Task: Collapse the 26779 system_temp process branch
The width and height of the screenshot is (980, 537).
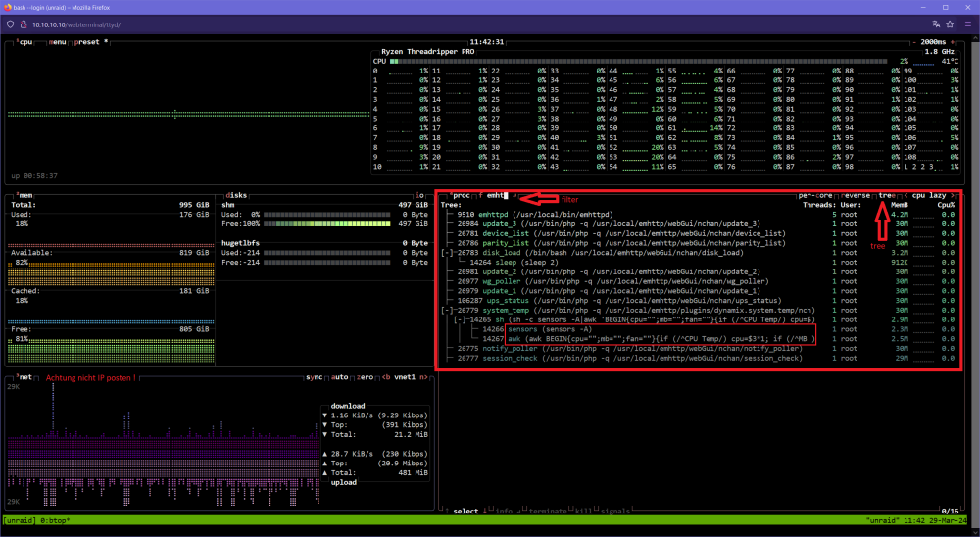Action: pos(447,310)
